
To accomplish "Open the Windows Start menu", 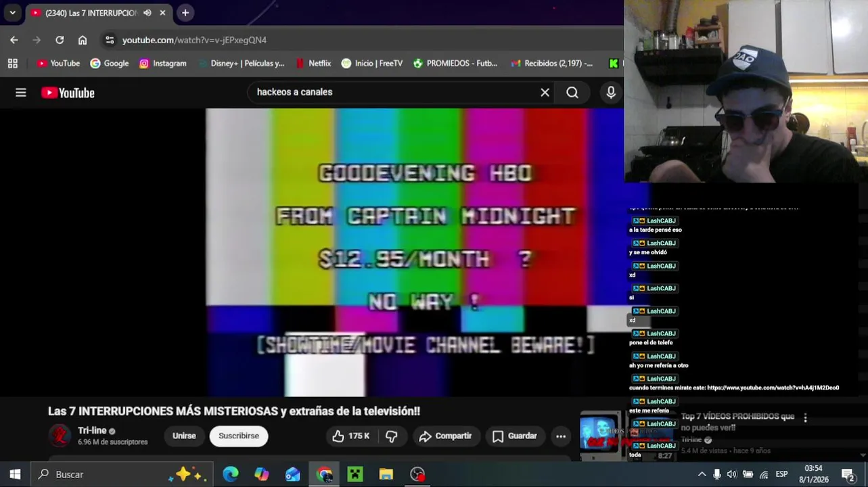I will click(15, 474).
